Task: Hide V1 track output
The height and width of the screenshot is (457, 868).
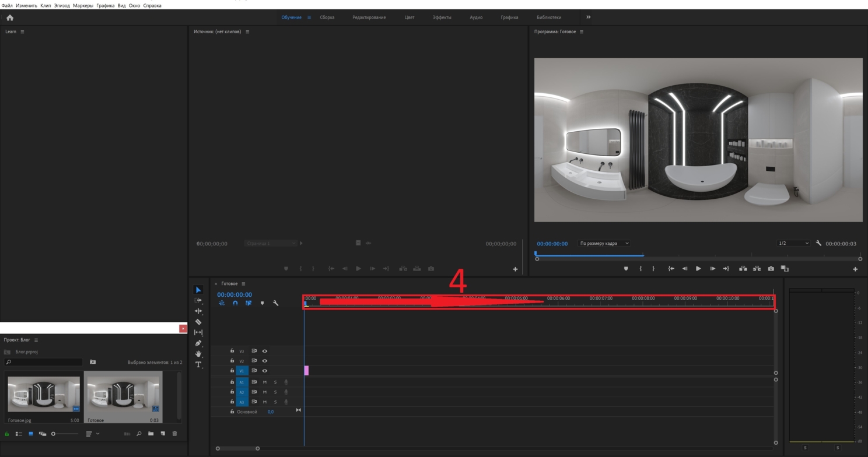Action: pos(265,371)
